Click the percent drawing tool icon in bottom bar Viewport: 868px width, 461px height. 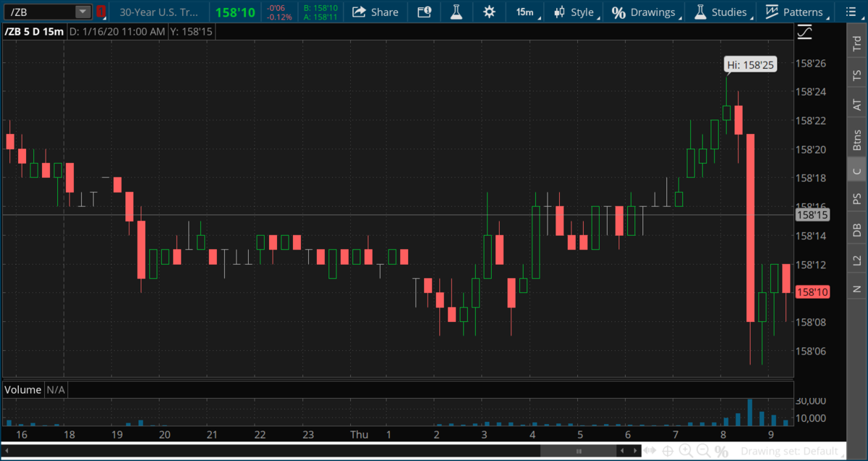tap(721, 451)
